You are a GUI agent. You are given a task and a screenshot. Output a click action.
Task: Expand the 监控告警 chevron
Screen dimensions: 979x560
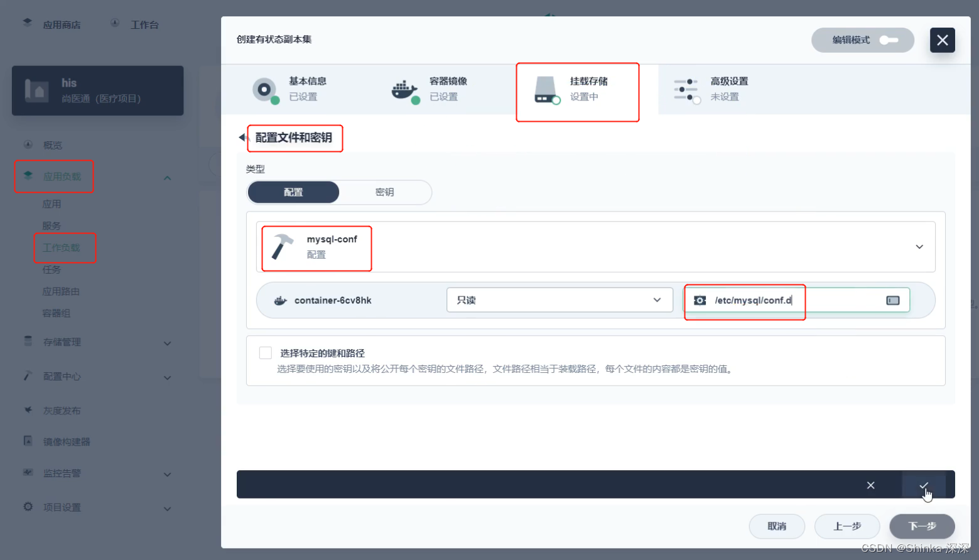tap(168, 475)
